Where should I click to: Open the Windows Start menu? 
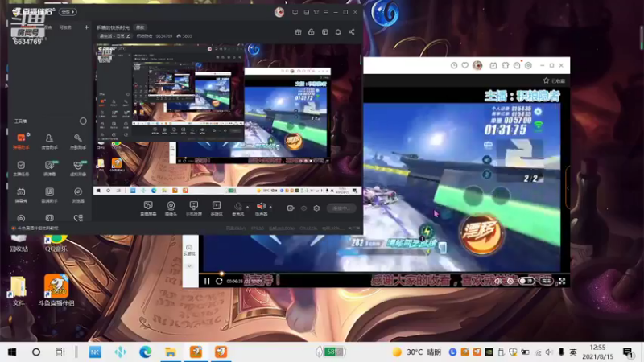tap(12, 352)
